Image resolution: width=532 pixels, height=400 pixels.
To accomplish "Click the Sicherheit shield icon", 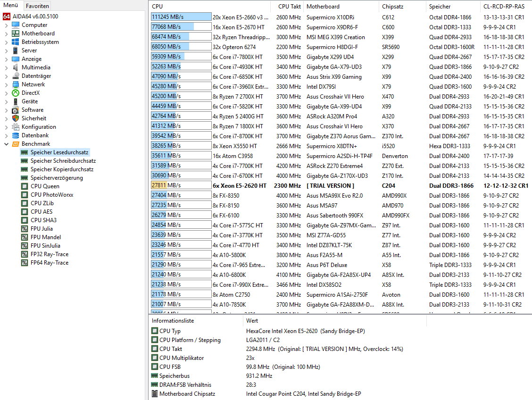I will tap(16, 118).
